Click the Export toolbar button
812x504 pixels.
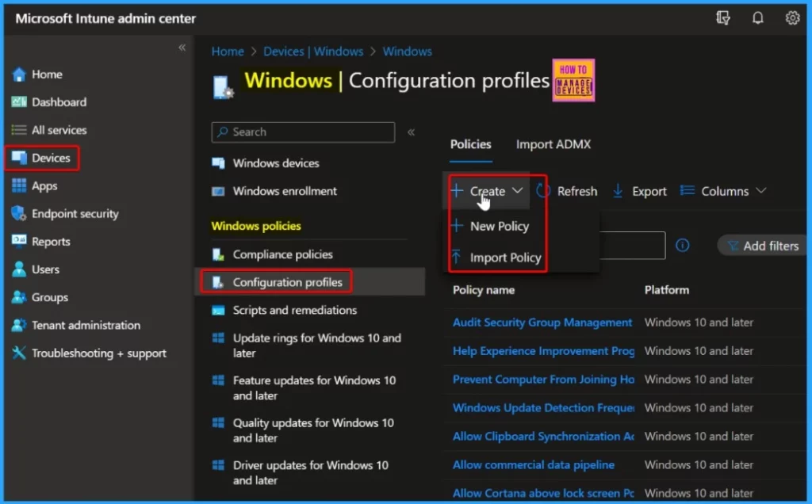[x=640, y=192]
